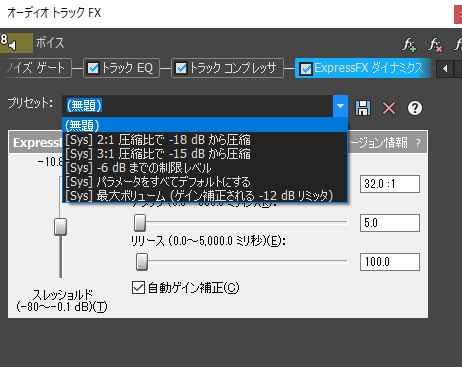This screenshot has height=367, width=462.
Task: Click the スレッショルド label text
Action: pyautogui.click(x=62, y=300)
